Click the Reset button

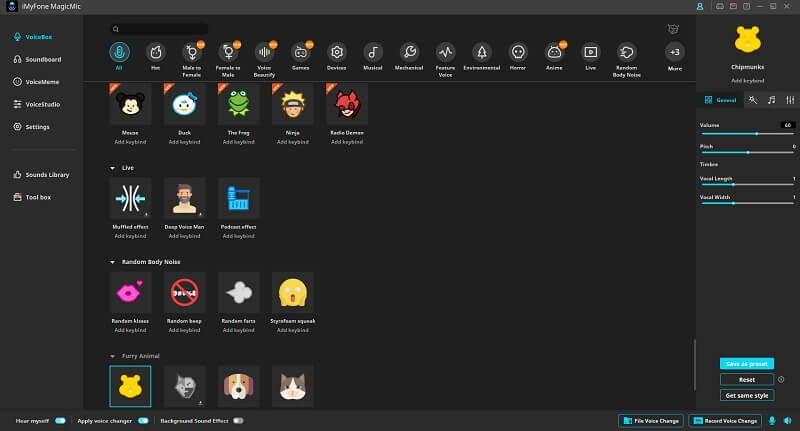(x=747, y=379)
